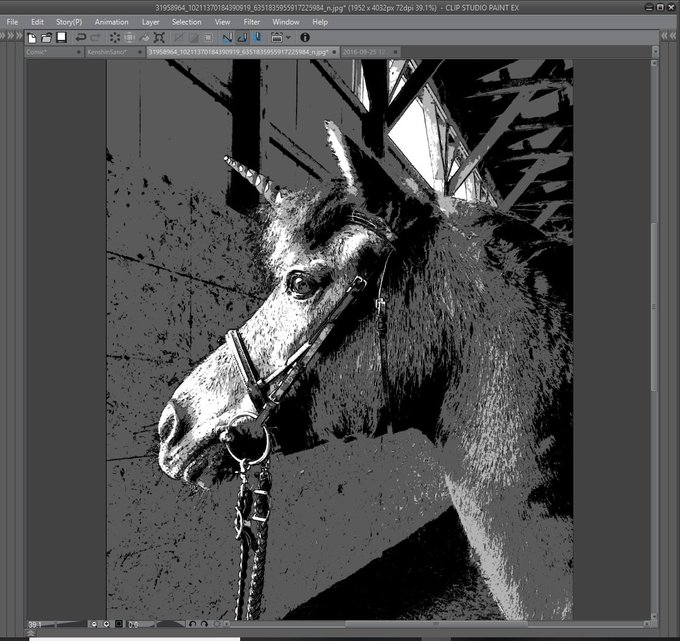Open the Selection menu
The width and height of the screenshot is (680, 641).
tap(186, 22)
